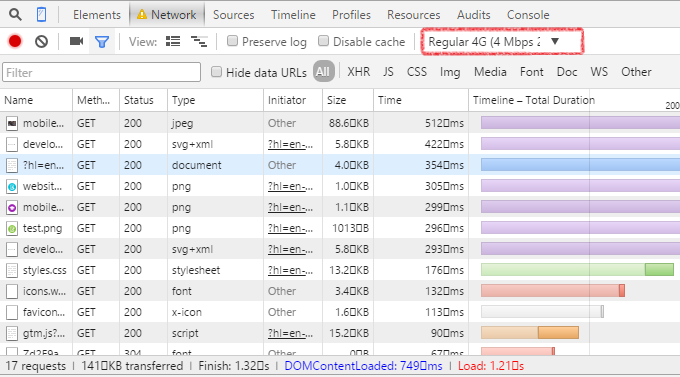Click the orange gtm.js timeline bar
The height and width of the screenshot is (377, 680).
tap(530, 333)
